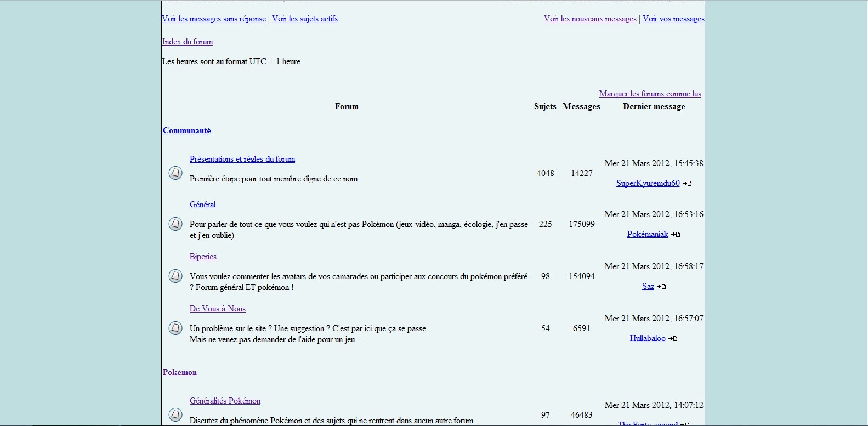The height and width of the screenshot is (426, 868).
Task: Click the Sujets column header
Action: [x=545, y=106]
